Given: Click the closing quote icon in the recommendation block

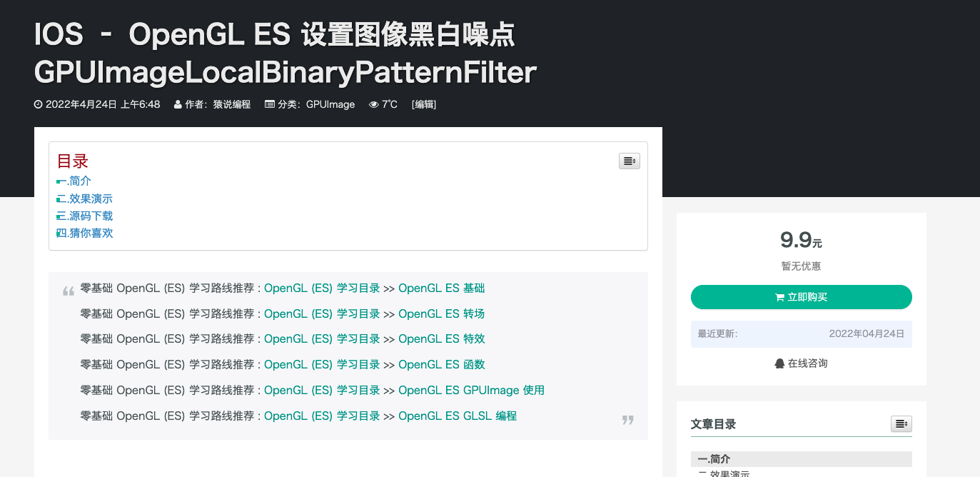Looking at the screenshot, I should (627, 420).
